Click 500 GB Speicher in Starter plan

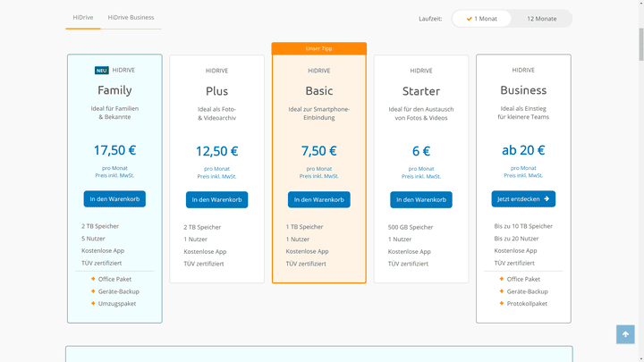click(x=411, y=227)
